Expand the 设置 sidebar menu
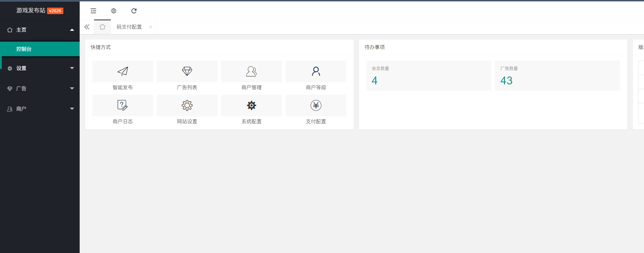The width and height of the screenshot is (644, 253). point(40,68)
